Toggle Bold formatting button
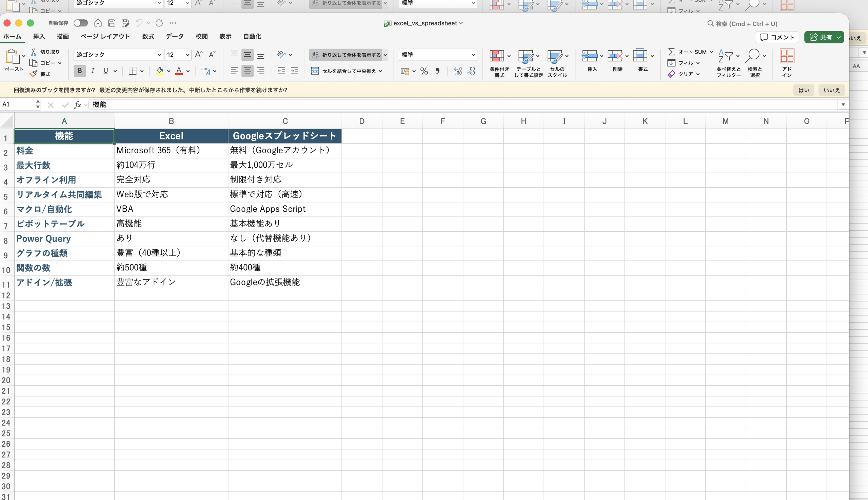 point(80,71)
